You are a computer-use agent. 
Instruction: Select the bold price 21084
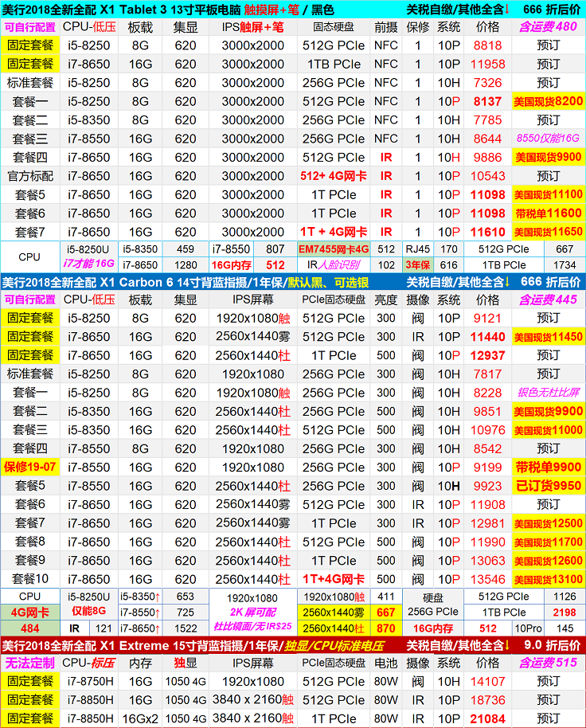click(x=487, y=718)
